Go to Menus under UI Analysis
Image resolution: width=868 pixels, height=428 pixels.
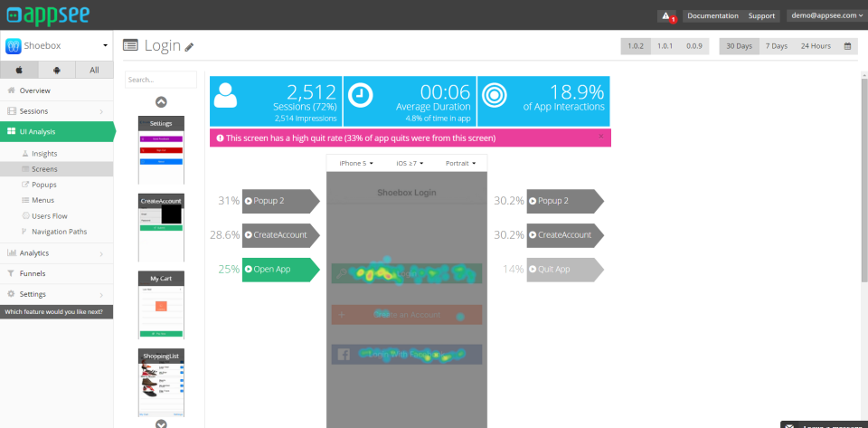[x=42, y=200]
